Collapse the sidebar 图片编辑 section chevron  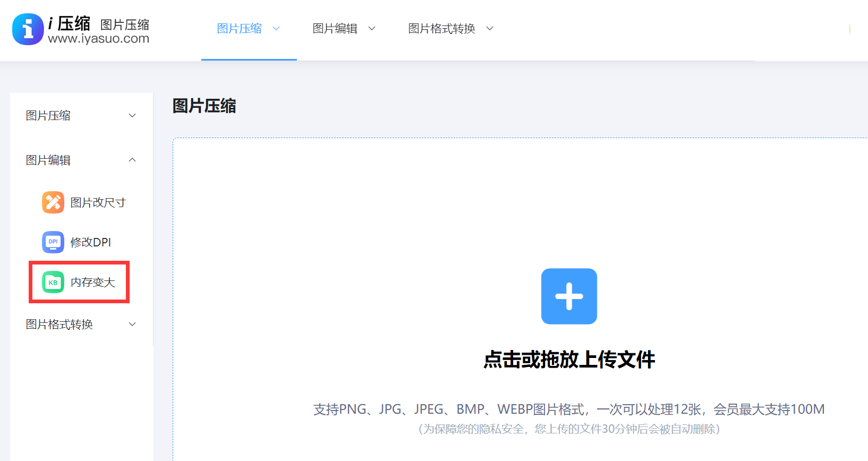[132, 160]
